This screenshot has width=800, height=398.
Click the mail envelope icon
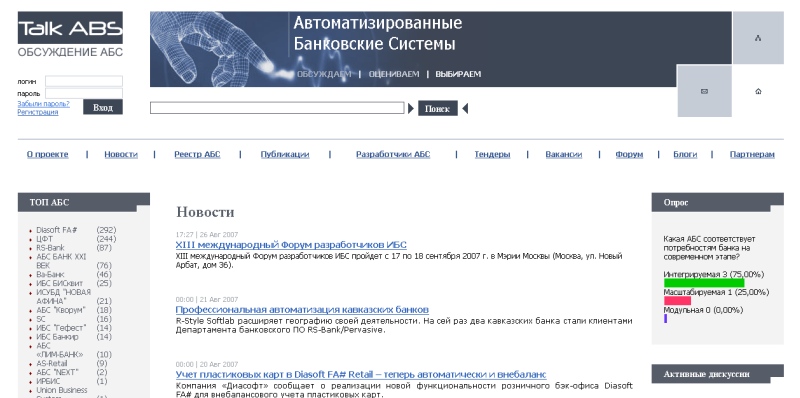pos(704,91)
